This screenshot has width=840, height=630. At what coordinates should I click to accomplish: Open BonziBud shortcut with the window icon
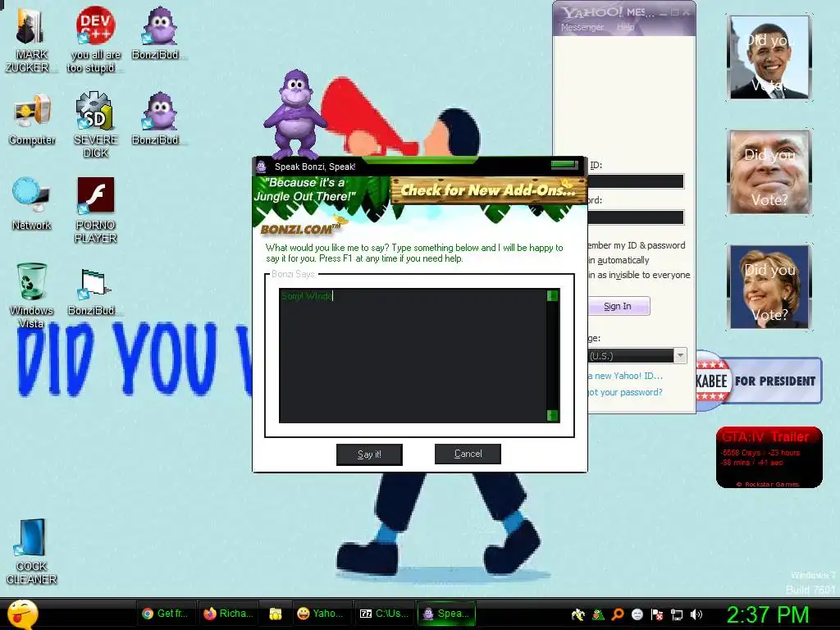pyautogui.click(x=94, y=291)
